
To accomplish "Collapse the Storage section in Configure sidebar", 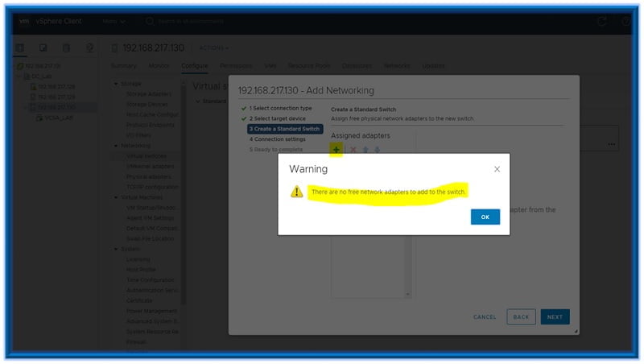I will 116,84.
